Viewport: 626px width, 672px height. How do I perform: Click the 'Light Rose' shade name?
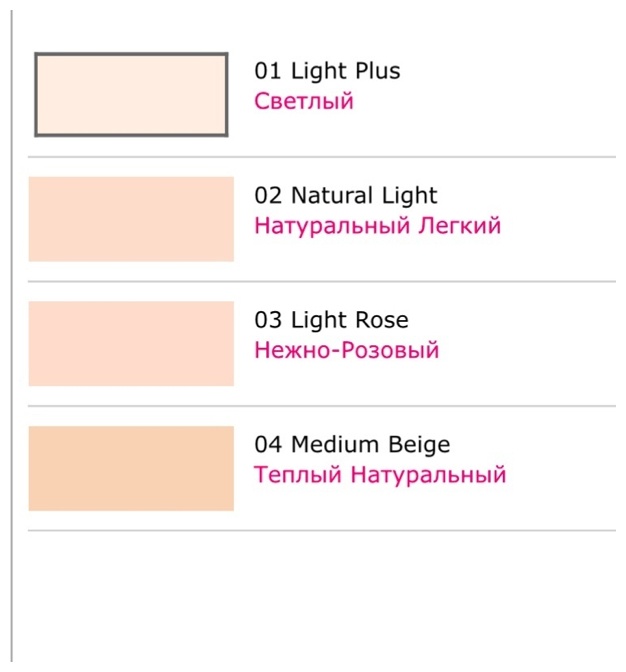point(350,320)
